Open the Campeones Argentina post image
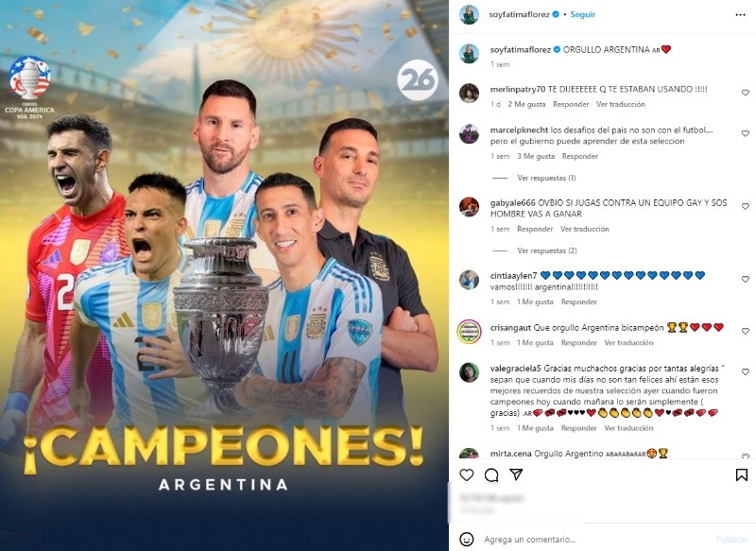 tap(224, 275)
